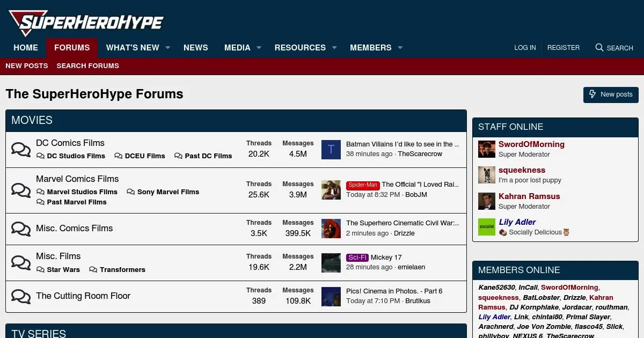The height and width of the screenshot is (338, 644).
Task: Click the small icon beside Past Marvel Films
Action: pos(40,202)
